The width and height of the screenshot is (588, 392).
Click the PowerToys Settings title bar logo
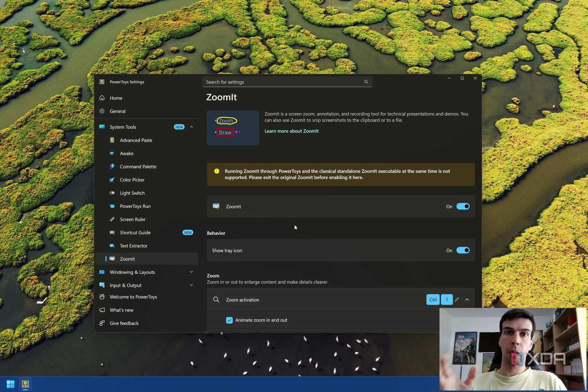[102, 82]
